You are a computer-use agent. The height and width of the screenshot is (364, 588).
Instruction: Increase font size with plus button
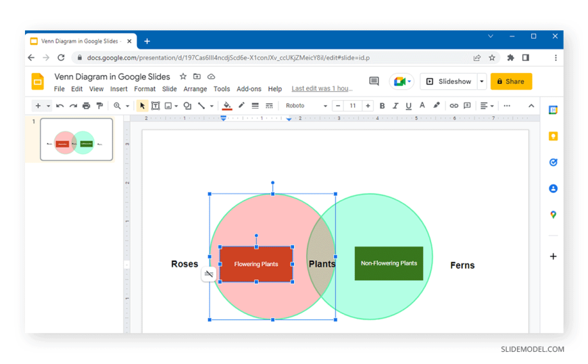368,106
